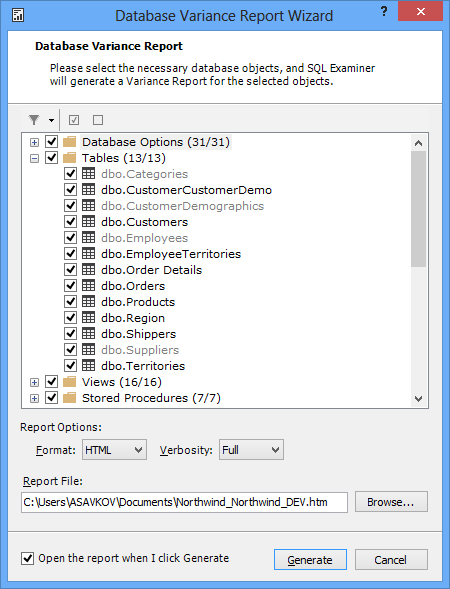The height and width of the screenshot is (589, 450).
Task: Click the dbo.Orders table icon
Action: coord(89,285)
